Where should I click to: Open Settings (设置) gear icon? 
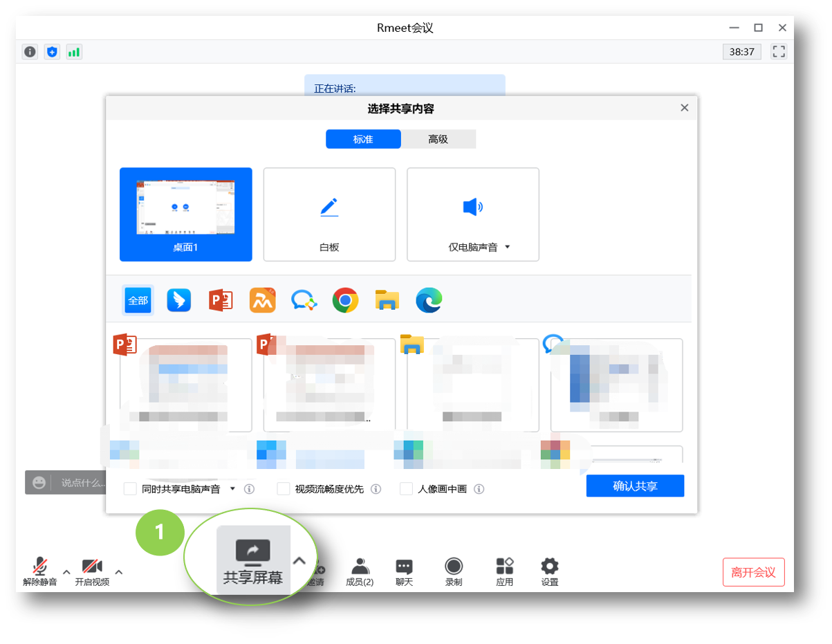tap(549, 567)
